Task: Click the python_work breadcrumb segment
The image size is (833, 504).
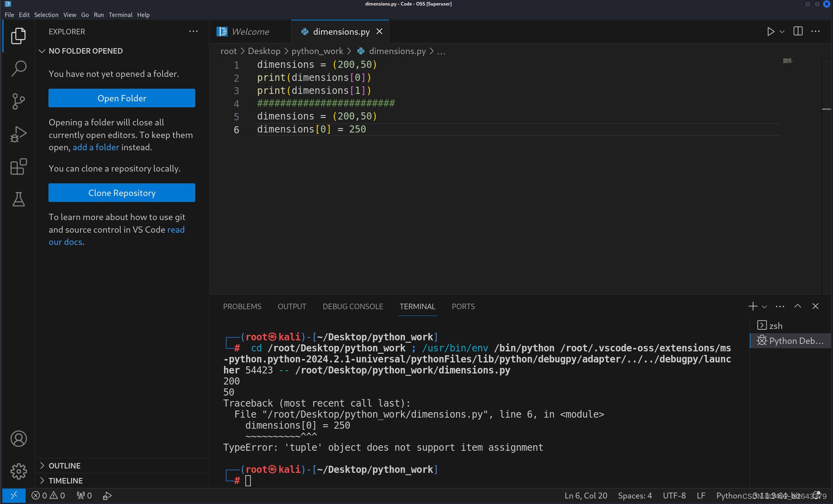Action: [317, 51]
